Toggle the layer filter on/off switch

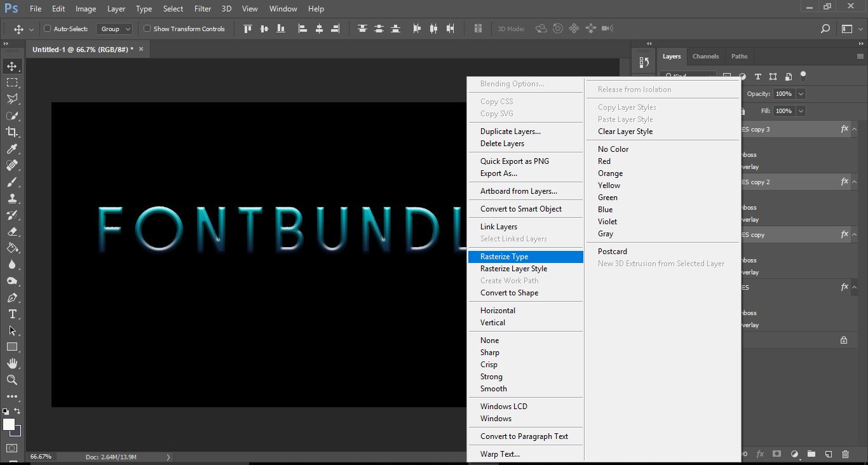pyautogui.click(x=803, y=76)
